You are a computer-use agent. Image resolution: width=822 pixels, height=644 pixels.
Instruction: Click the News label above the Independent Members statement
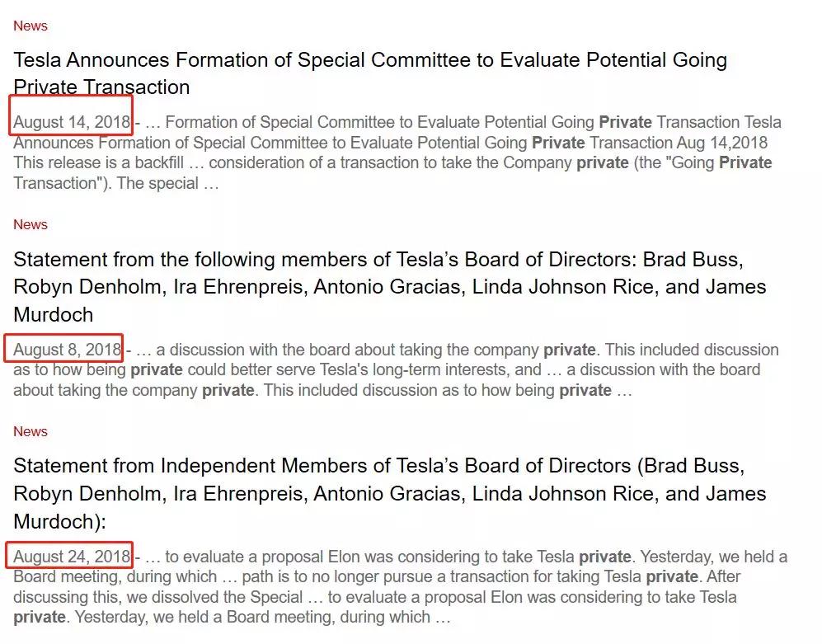[x=31, y=431]
